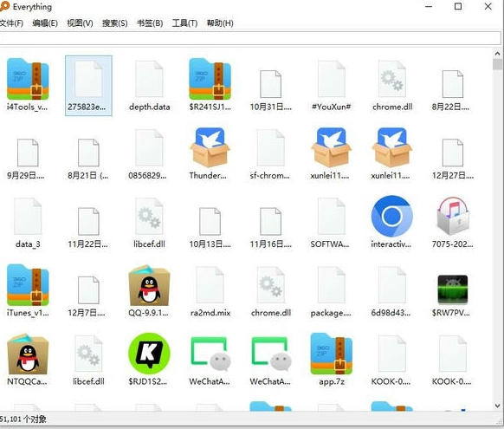The height and width of the screenshot is (429, 504).
Task: Select the 8月21日 file icon
Action: 88,153
